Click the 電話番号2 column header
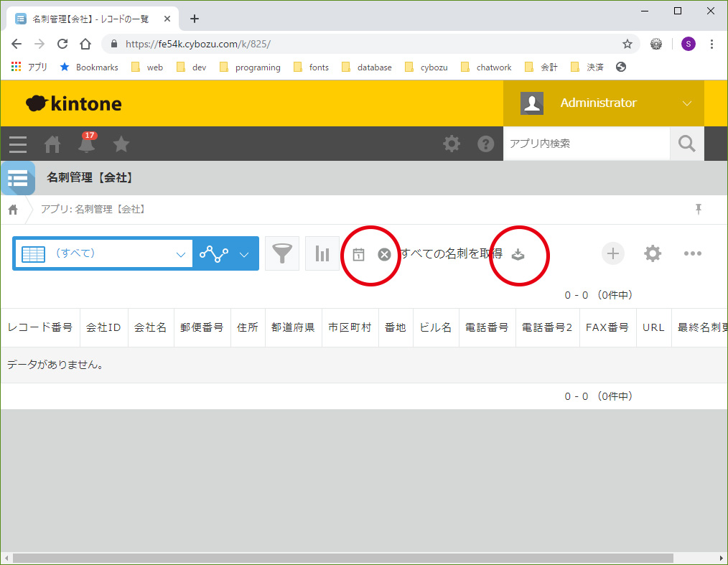The height and width of the screenshot is (565, 728). click(x=547, y=327)
